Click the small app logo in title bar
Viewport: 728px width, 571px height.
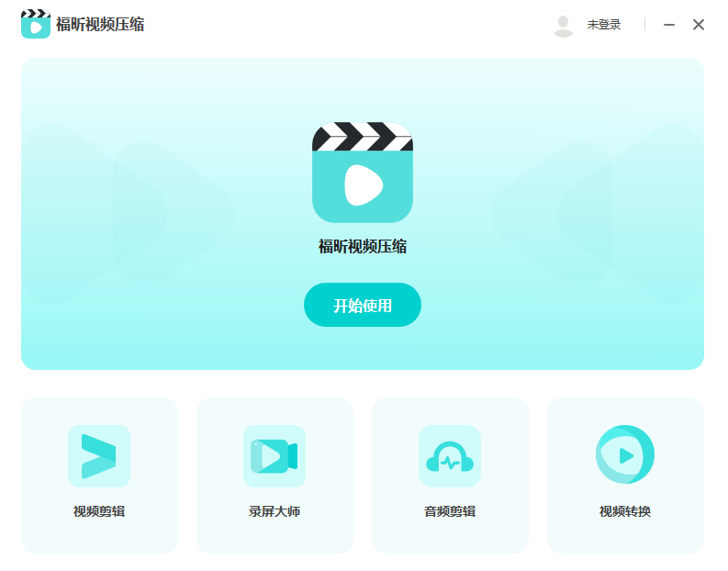(35, 24)
